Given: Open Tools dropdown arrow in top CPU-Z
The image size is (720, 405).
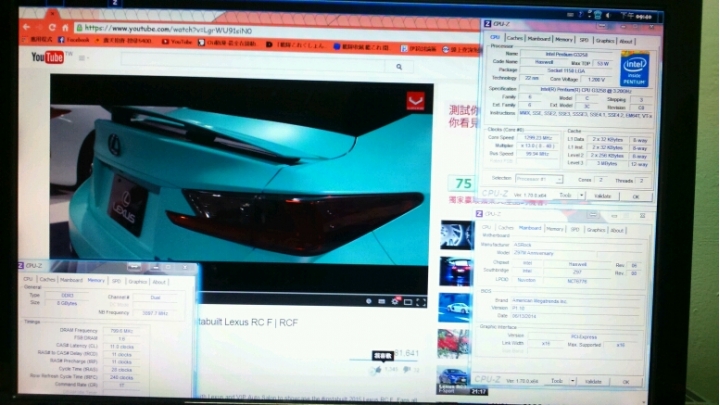Looking at the screenshot, I should (x=581, y=196).
